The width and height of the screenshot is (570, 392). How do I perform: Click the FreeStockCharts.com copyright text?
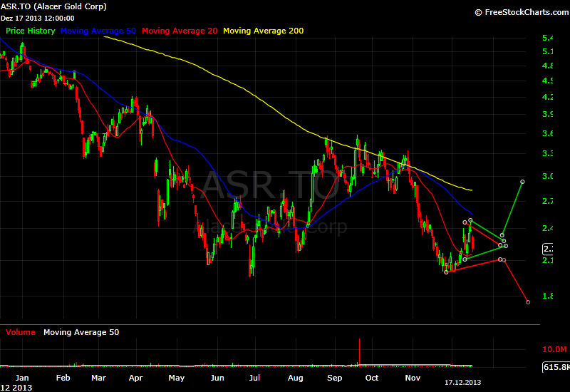522,12
